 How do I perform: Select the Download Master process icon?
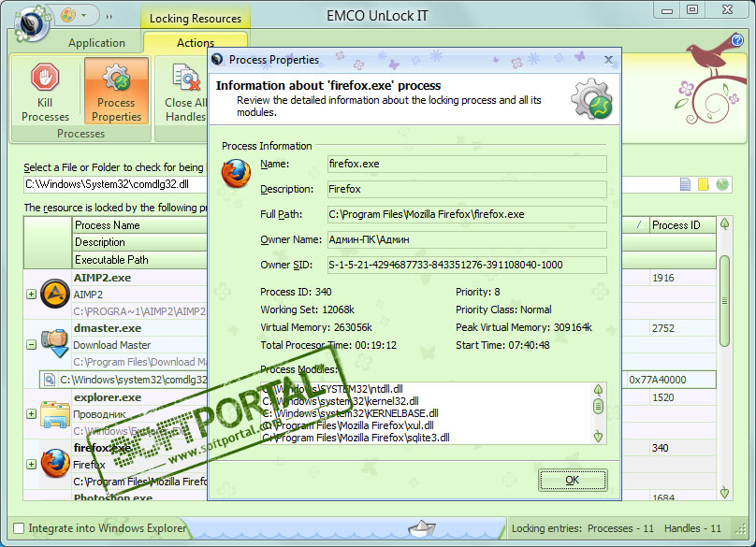(55, 343)
